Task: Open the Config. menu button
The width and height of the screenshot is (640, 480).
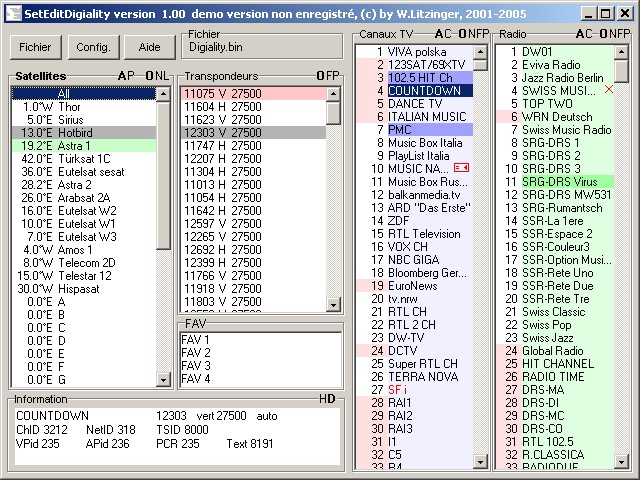Action: [93, 47]
